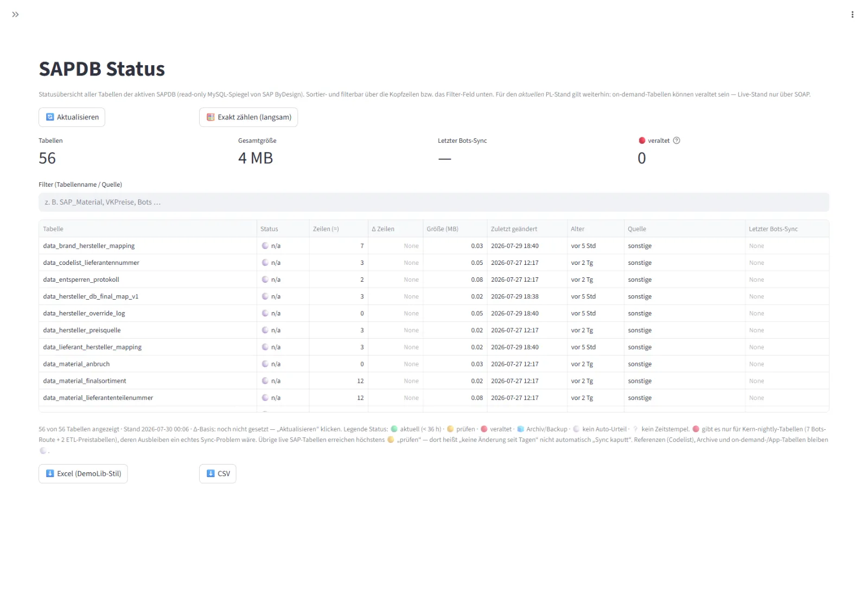Click status n/a of data_material_anbruch
Screen dimensions: 868x603
click(283, 364)
